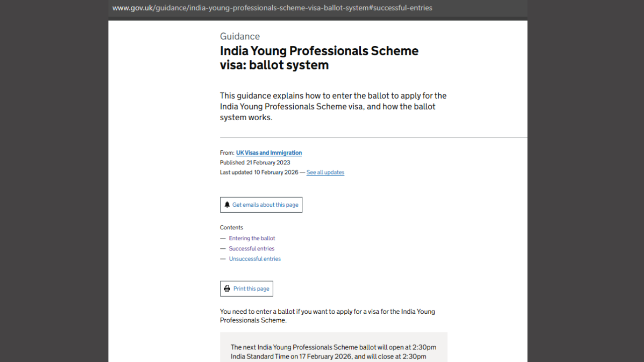Click the 'From:' label near the publisher
The width and height of the screenshot is (644, 362).
coord(226,153)
